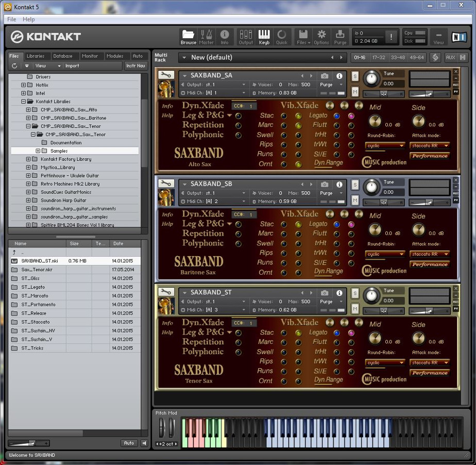
Task: Show the Output mixer section
Action: 246,37
